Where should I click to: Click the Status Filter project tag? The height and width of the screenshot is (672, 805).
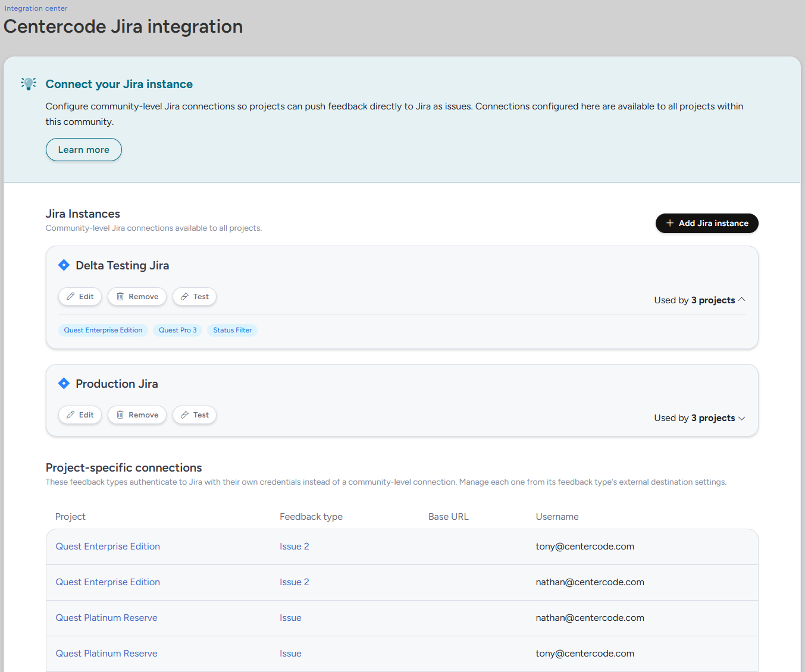pos(233,330)
